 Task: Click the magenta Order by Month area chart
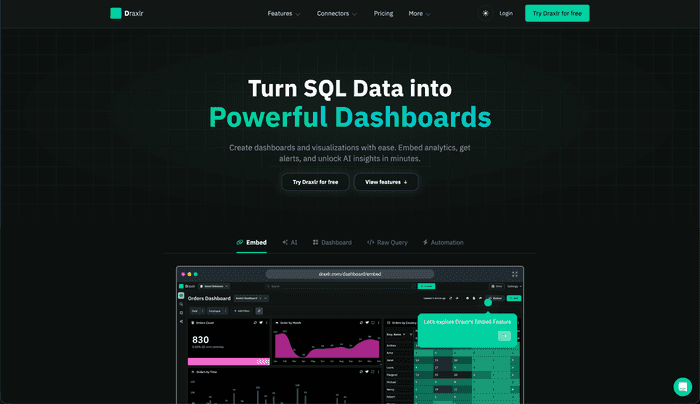(x=327, y=347)
